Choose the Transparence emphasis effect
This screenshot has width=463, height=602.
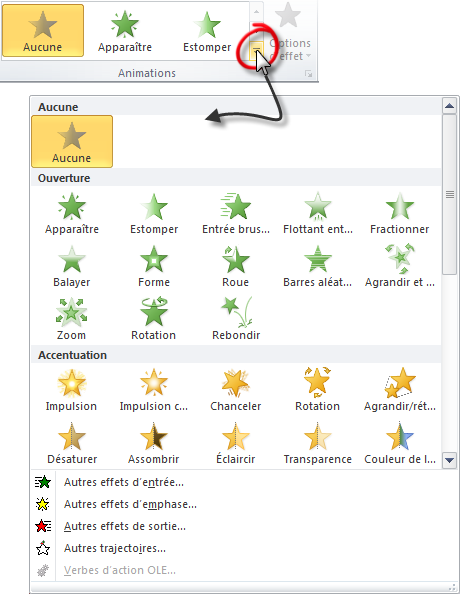(x=317, y=443)
